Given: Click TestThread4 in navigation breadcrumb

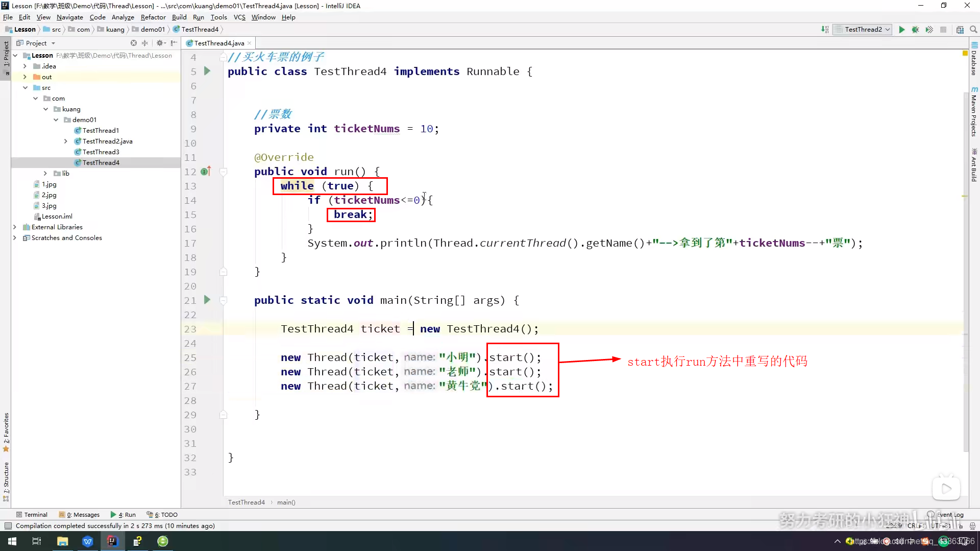Looking at the screenshot, I should (x=195, y=30).
